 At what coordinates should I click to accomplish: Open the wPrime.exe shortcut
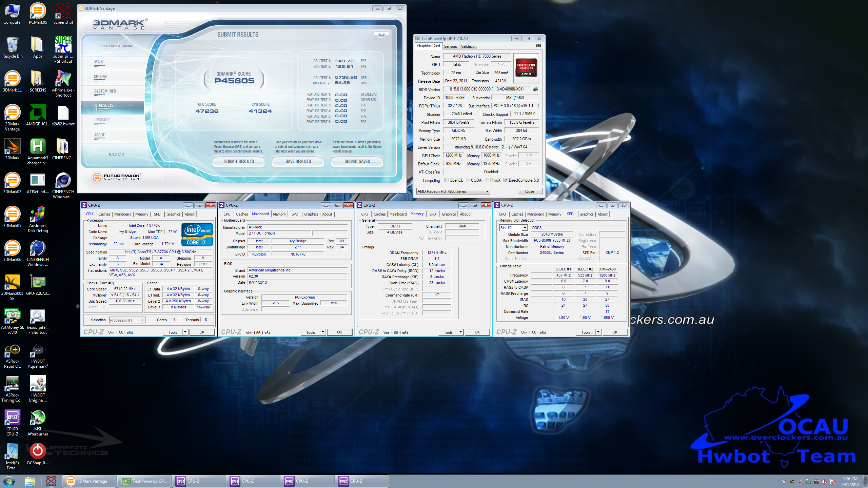(63, 83)
